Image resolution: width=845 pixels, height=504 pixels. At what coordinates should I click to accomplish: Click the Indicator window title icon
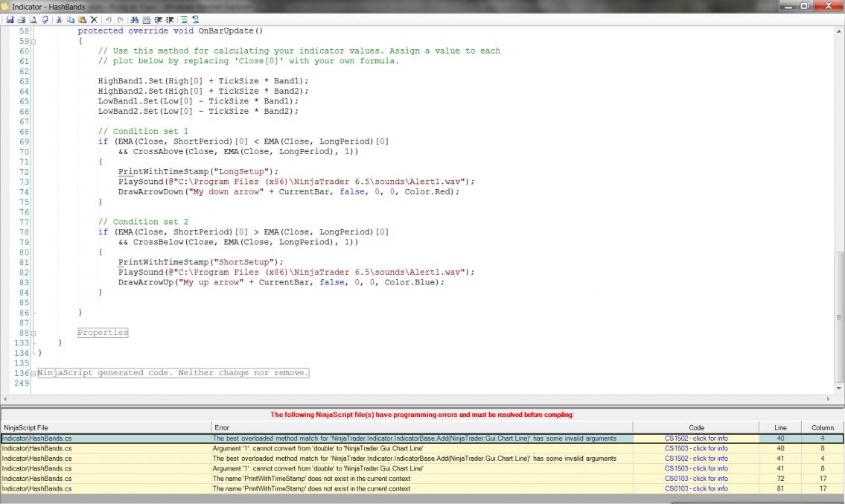pos(5,7)
